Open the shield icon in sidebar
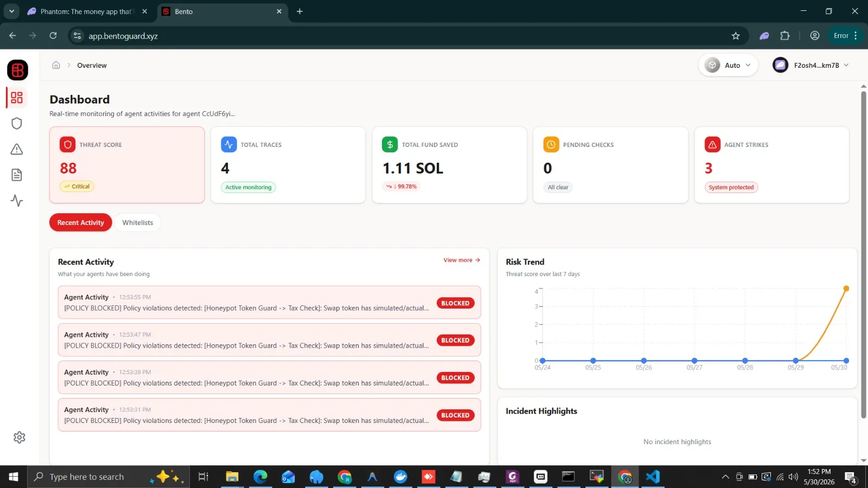This screenshot has width=868, height=488. point(17,124)
